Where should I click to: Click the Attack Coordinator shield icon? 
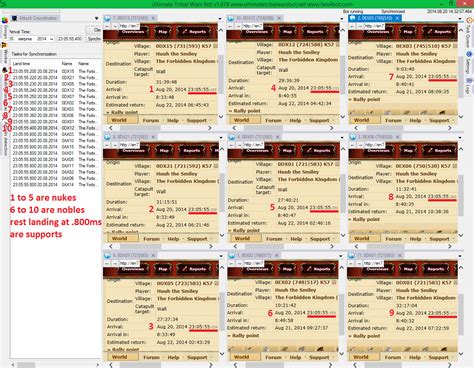click(x=14, y=18)
